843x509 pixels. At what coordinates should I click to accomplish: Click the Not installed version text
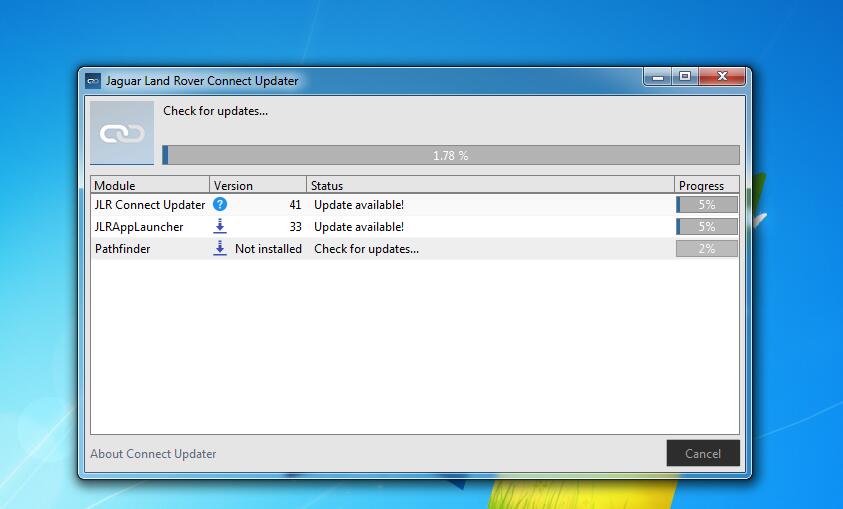point(268,249)
